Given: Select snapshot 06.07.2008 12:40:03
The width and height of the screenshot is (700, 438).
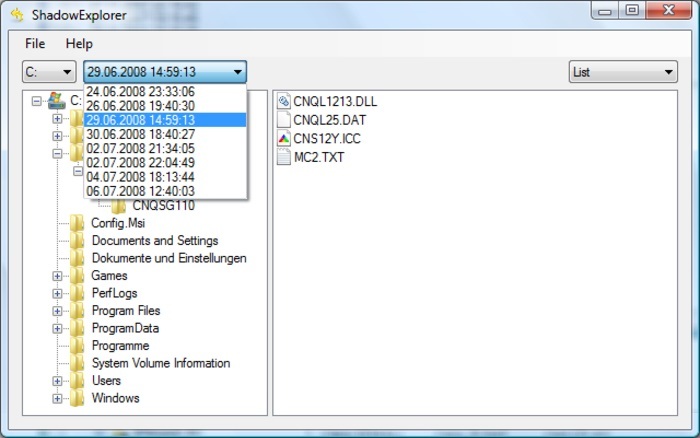Looking at the screenshot, I should pos(165,192).
